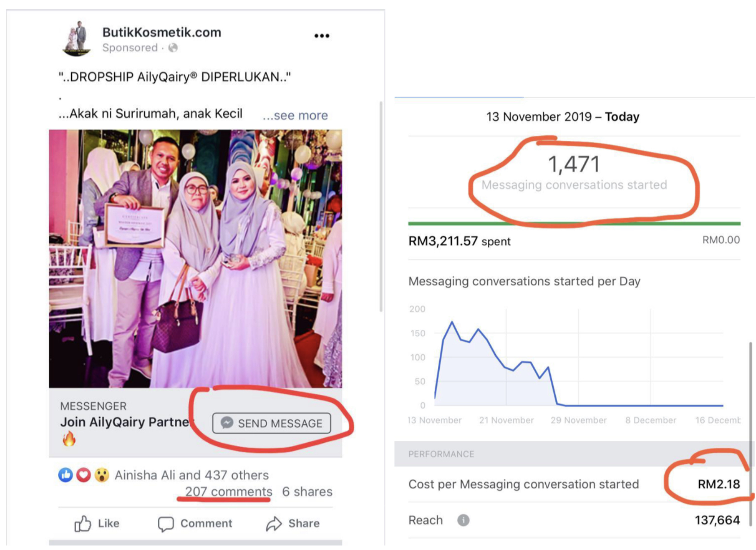Click the post's vertical scrollbar
This screenshot has width=756, height=550.
tap(381, 206)
